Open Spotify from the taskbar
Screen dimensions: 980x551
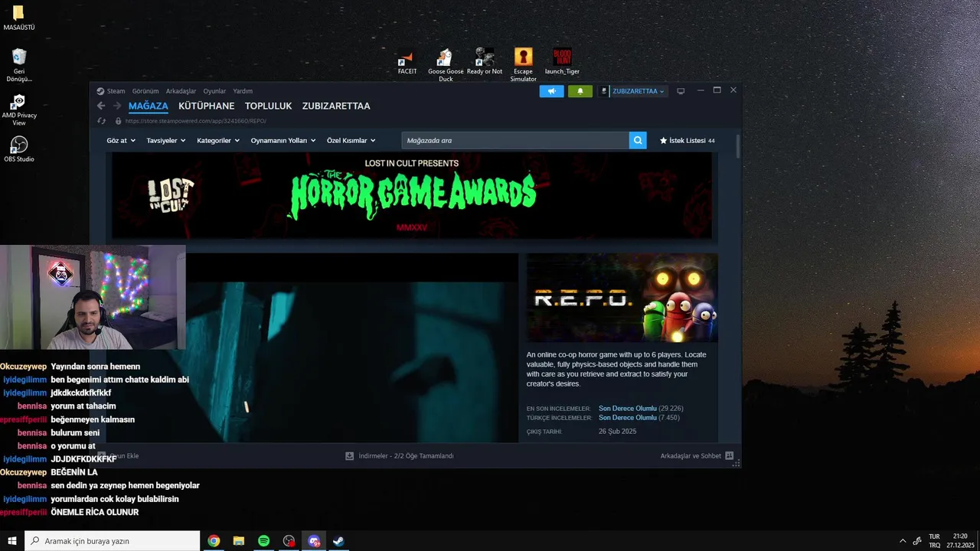click(263, 541)
